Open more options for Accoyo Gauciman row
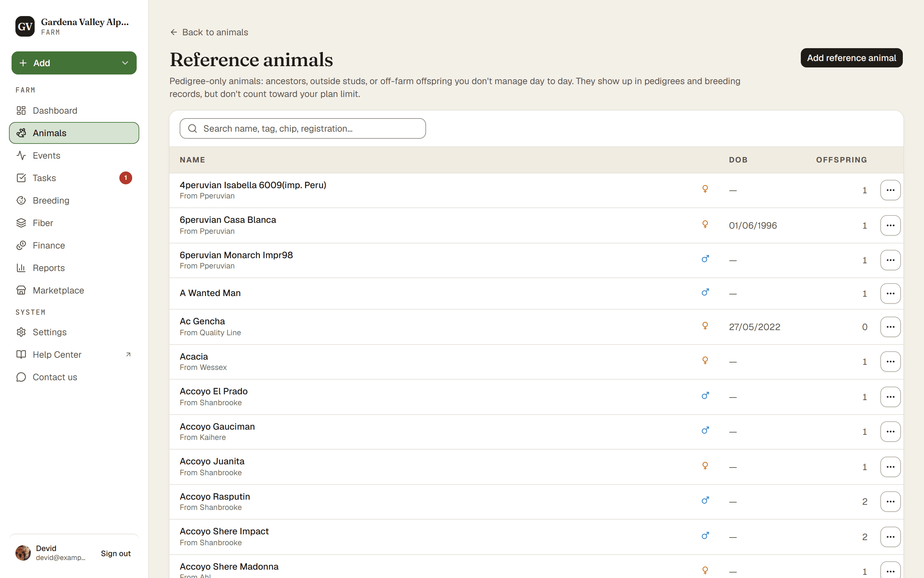This screenshot has width=924, height=578. [x=890, y=432]
